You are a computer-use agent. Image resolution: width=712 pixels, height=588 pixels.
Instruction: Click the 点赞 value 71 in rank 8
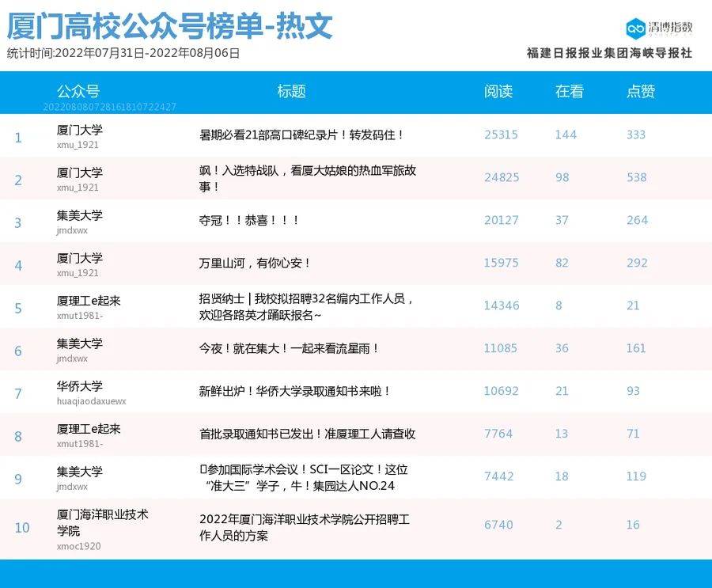633,434
